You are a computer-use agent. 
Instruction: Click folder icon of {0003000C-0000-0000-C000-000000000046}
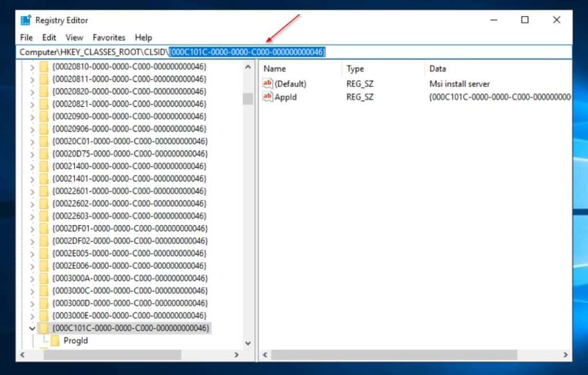(44, 290)
